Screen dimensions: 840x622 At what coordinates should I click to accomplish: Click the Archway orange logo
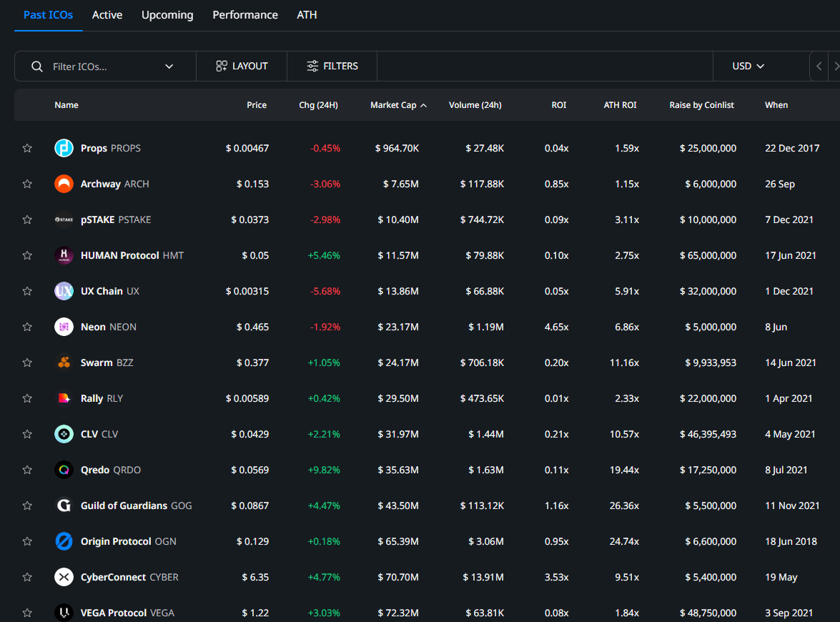64,184
